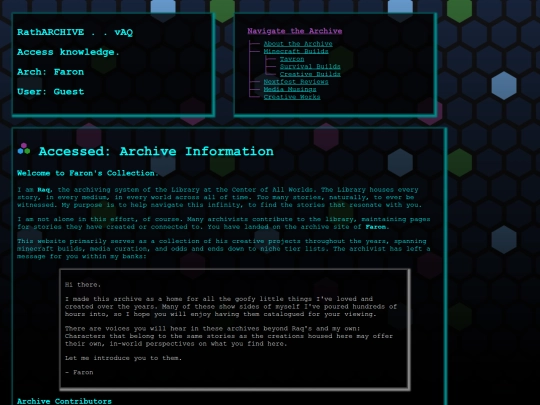This screenshot has width=540, height=405.
Task: Click the 'Access knowledge.' line
Action: 68,52
